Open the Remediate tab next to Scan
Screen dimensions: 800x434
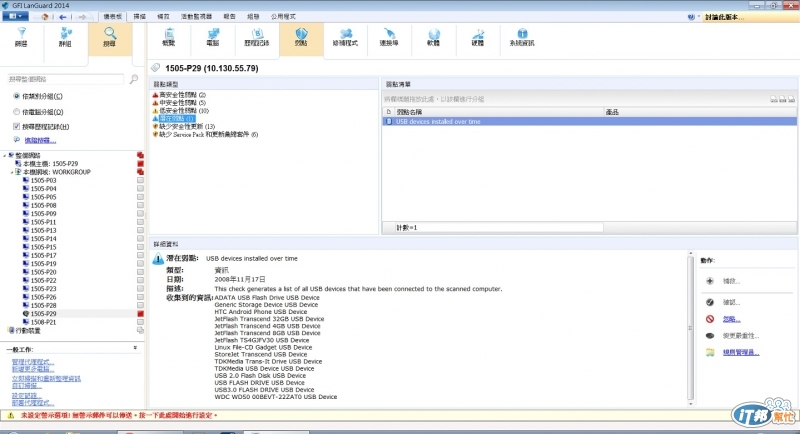[x=163, y=17]
